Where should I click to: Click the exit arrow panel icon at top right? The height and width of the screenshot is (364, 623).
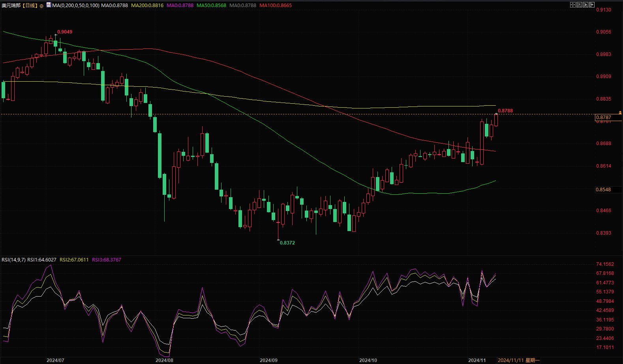592,5
